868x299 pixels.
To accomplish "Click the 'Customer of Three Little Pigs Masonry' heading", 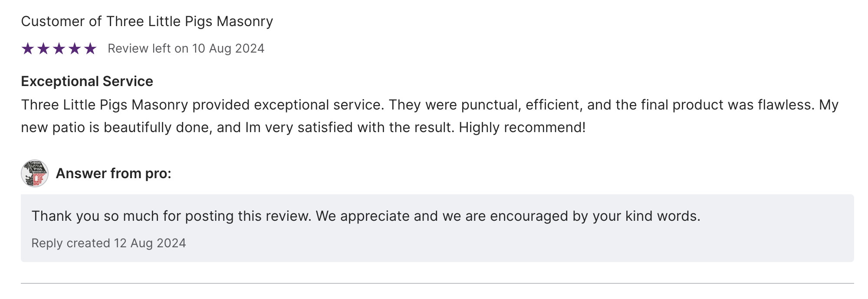I will pyautogui.click(x=147, y=21).
